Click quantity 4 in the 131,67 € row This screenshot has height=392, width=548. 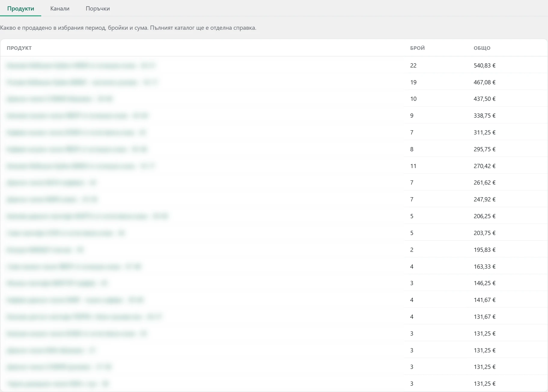click(x=412, y=317)
